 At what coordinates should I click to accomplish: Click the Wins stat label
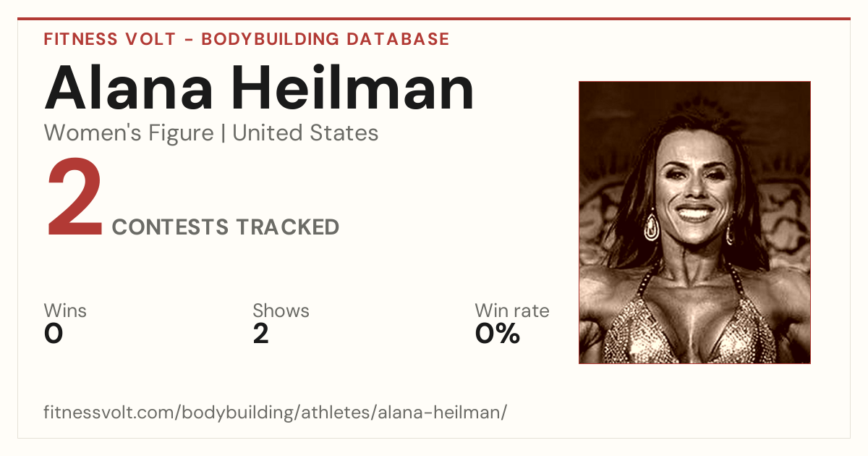(65, 311)
